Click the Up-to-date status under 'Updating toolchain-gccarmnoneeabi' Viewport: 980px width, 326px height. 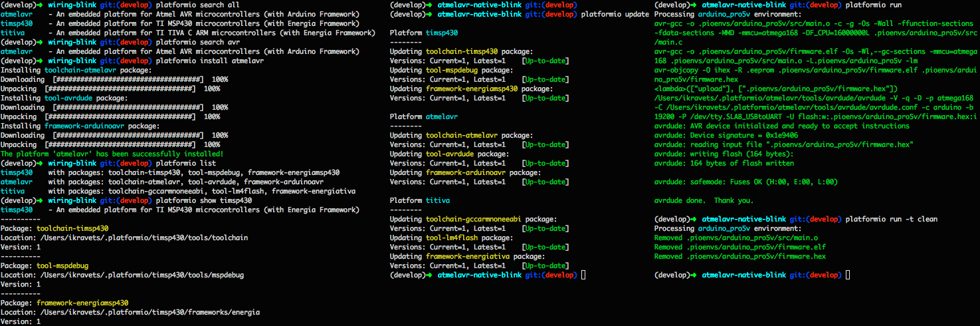pyautogui.click(x=545, y=228)
